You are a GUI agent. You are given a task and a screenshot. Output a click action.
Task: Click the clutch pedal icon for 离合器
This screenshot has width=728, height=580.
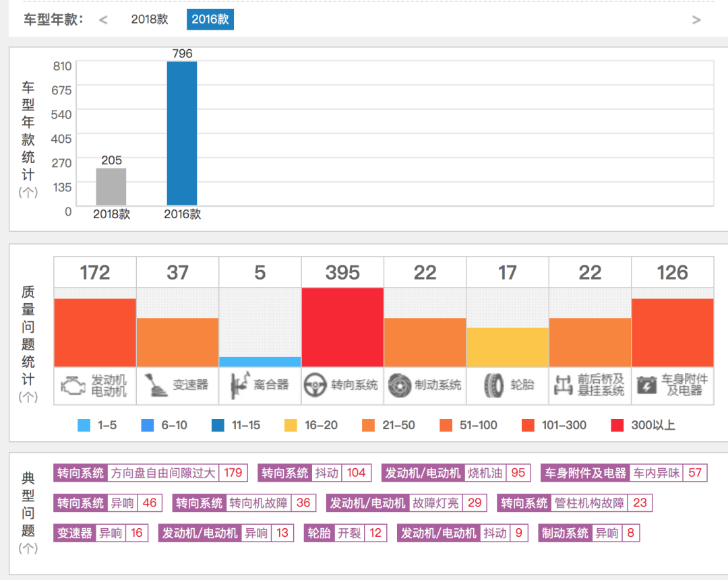[240, 385]
